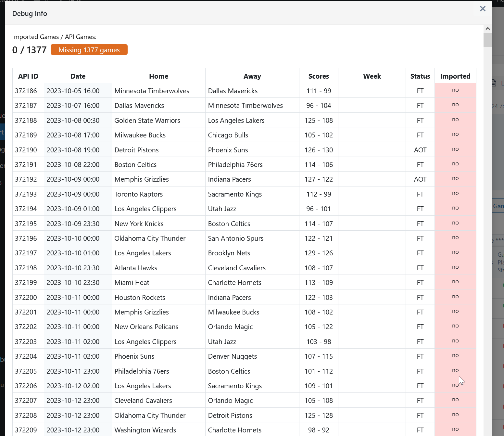504x436 pixels.
Task: Click the Imported column header
Action: [455, 76]
